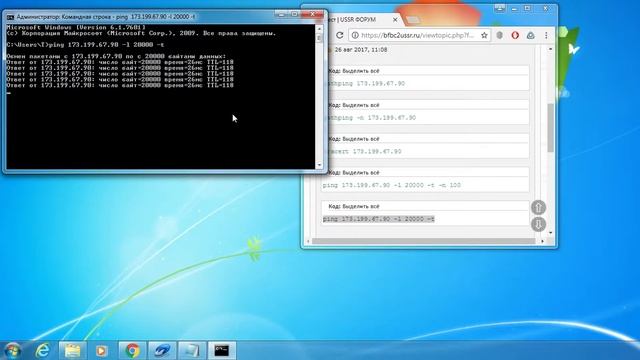Close the USSR ФОРУМ tab

click(395, 20)
